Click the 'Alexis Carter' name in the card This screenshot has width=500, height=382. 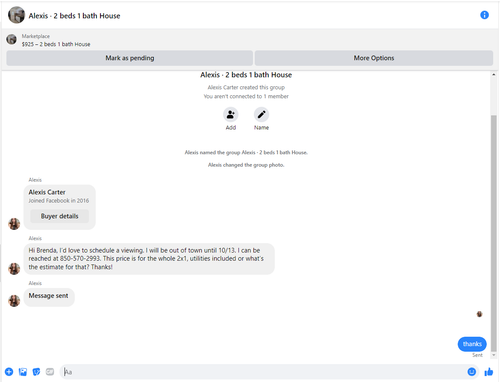[x=47, y=192]
